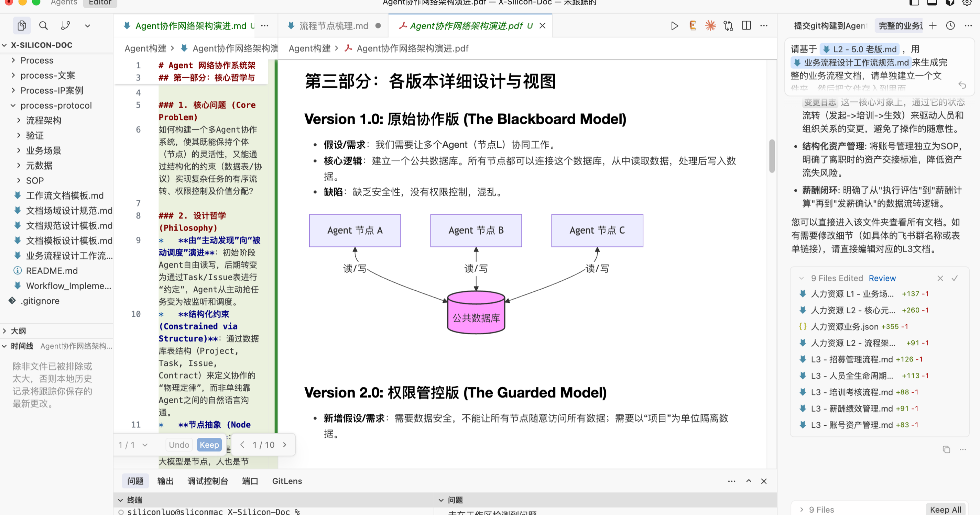
Task: Click the Run play icon
Action: coord(674,26)
